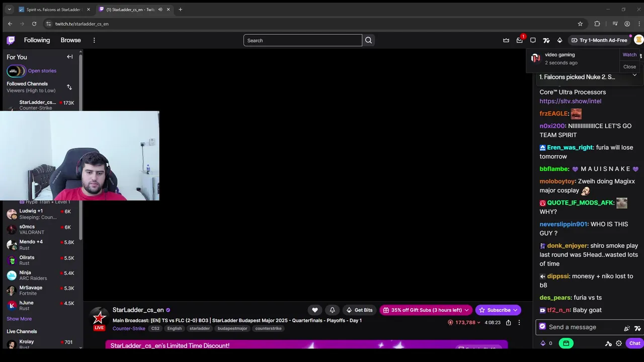Open hJune Rust channel in sidebar
Image resolution: width=644 pixels, height=362 pixels.
40,306
